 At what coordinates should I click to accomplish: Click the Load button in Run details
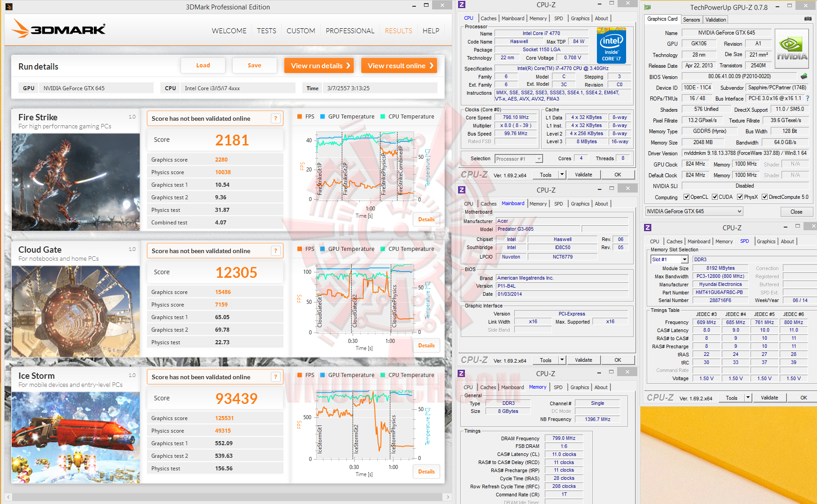tap(203, 66)
